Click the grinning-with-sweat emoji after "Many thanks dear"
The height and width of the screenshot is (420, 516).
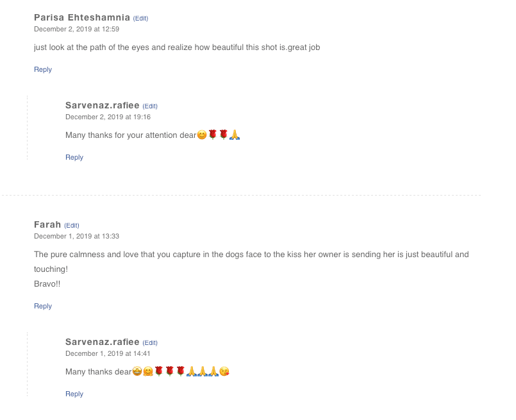coord(136,372)
